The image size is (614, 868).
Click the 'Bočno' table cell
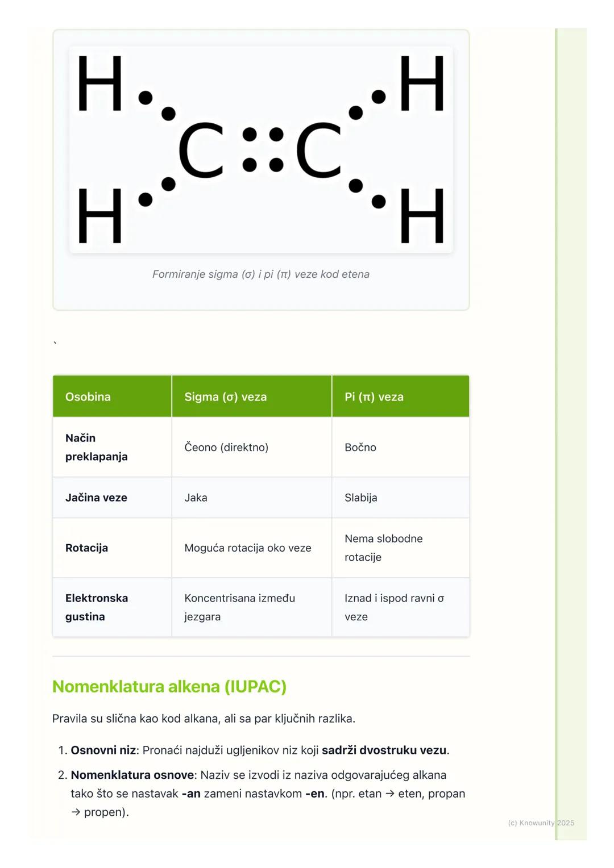click(x=360, y=448)
